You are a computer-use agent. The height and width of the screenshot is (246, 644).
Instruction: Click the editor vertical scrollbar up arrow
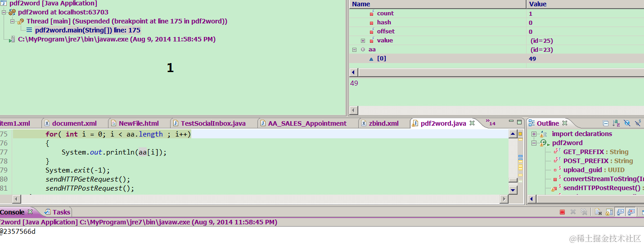(x=513, y=134)
